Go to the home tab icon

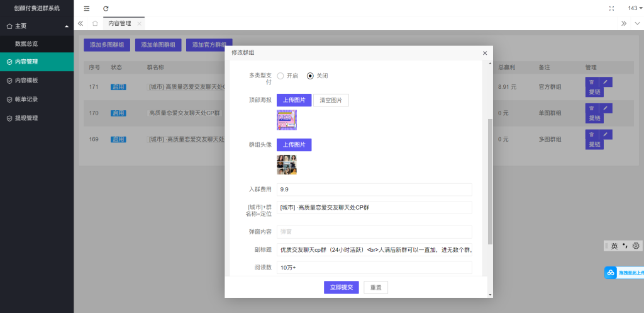pos(94,23)
